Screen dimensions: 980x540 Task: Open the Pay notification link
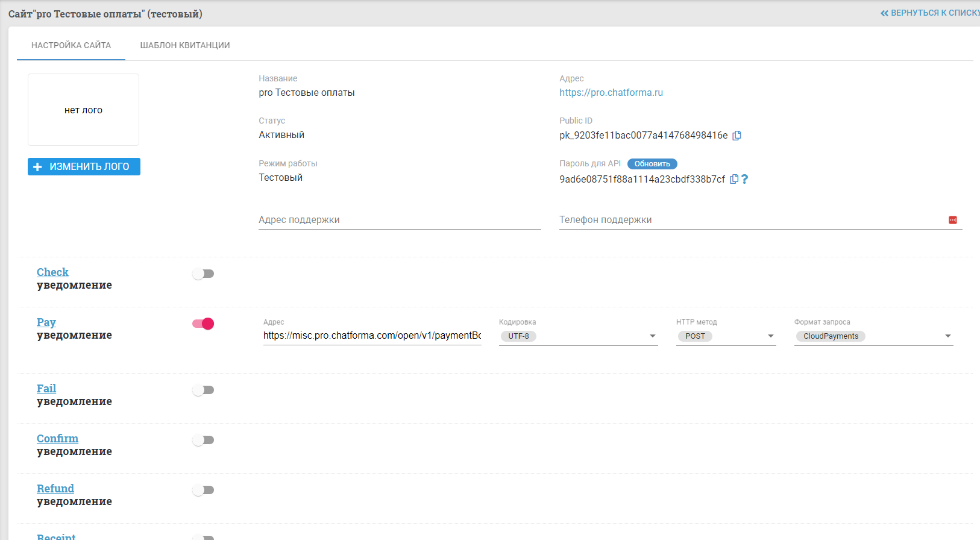click(46, 322)
